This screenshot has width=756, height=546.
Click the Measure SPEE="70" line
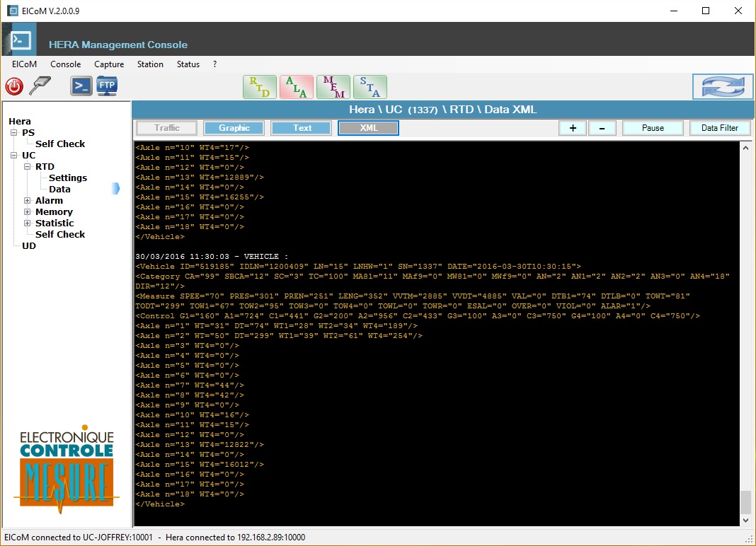(413, 301)
